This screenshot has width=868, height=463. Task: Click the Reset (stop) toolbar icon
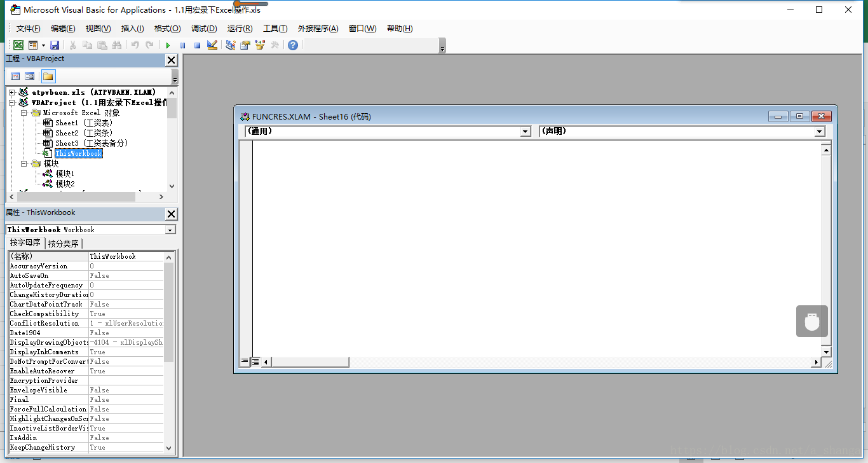tap(197, 45)
